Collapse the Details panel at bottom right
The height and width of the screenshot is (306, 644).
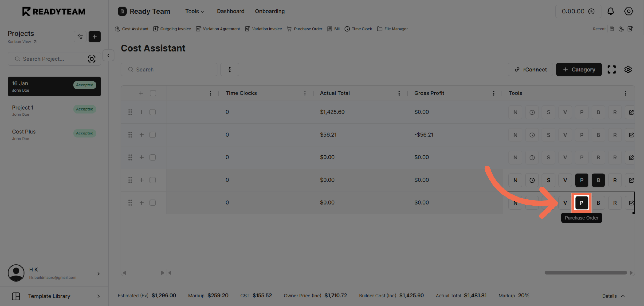point(613,296)
